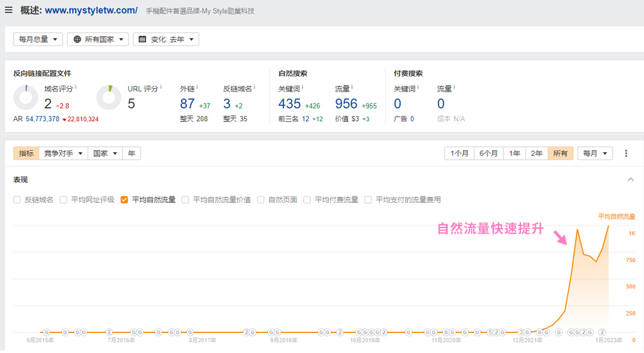This screenshot has width=644, height=353.
Task: Click the URL 评分 donut chart
Action: point(109,97)
